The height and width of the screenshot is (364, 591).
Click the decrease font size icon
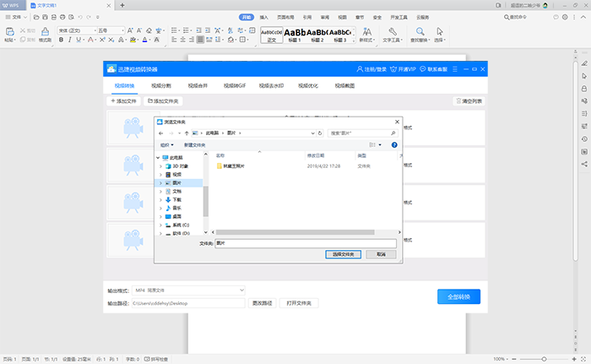[x=139, y=30]
